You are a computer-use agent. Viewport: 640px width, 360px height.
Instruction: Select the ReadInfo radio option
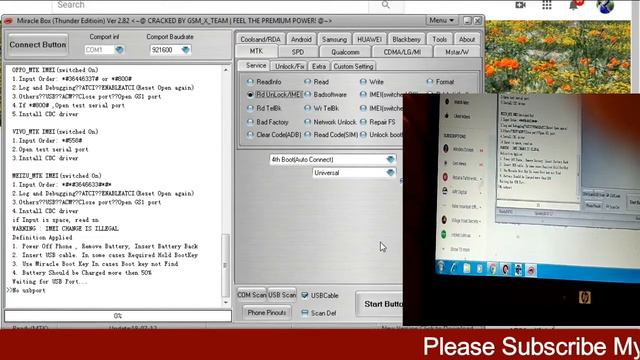(264, 82)
